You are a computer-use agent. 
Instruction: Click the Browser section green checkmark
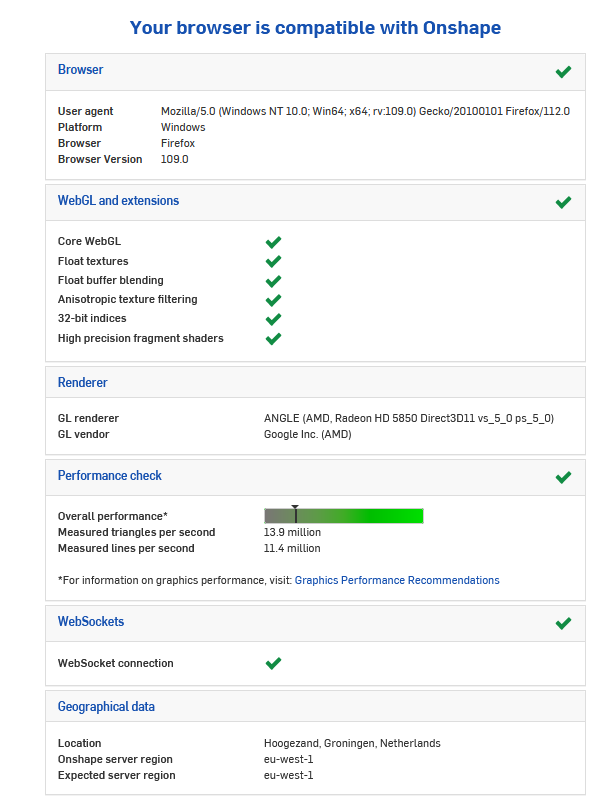click(563, 72)
